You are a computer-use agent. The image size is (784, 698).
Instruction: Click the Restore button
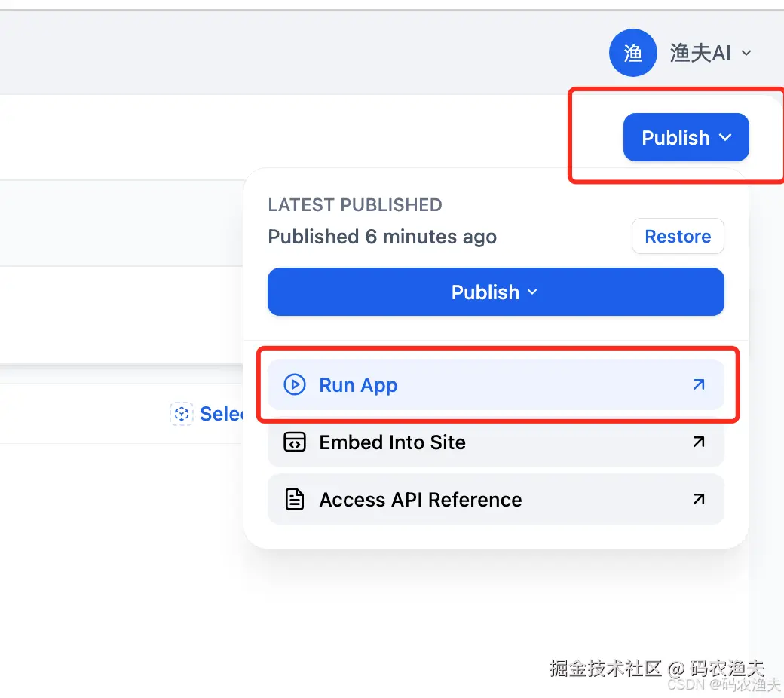[x=678, y=236]
